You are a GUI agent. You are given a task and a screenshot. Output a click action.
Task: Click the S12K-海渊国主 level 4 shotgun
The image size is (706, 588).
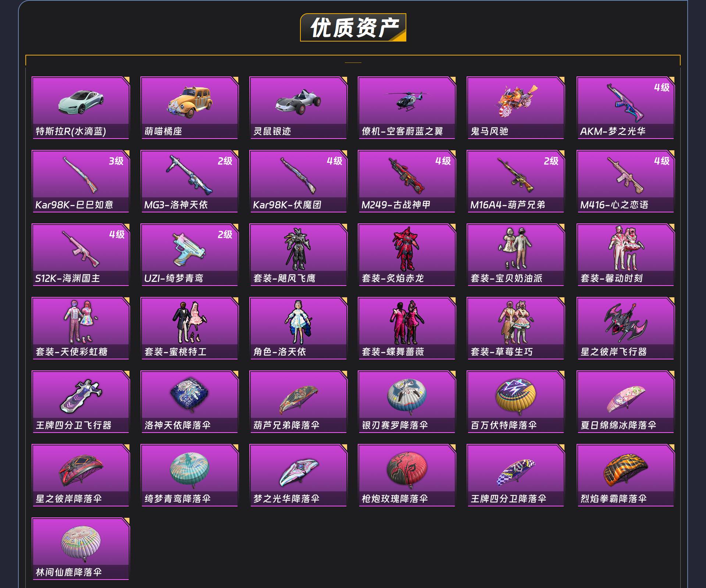pos(81,255)
